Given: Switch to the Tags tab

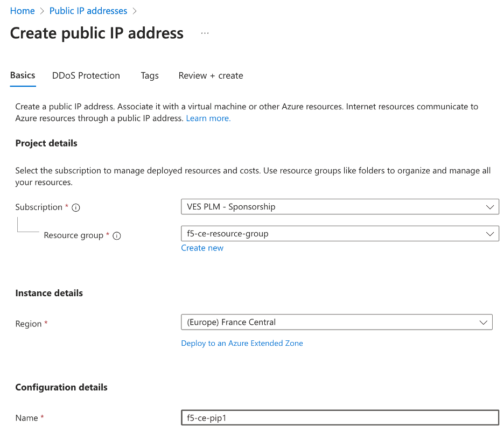Looking at the screenshot, I should tap(150, 75).
